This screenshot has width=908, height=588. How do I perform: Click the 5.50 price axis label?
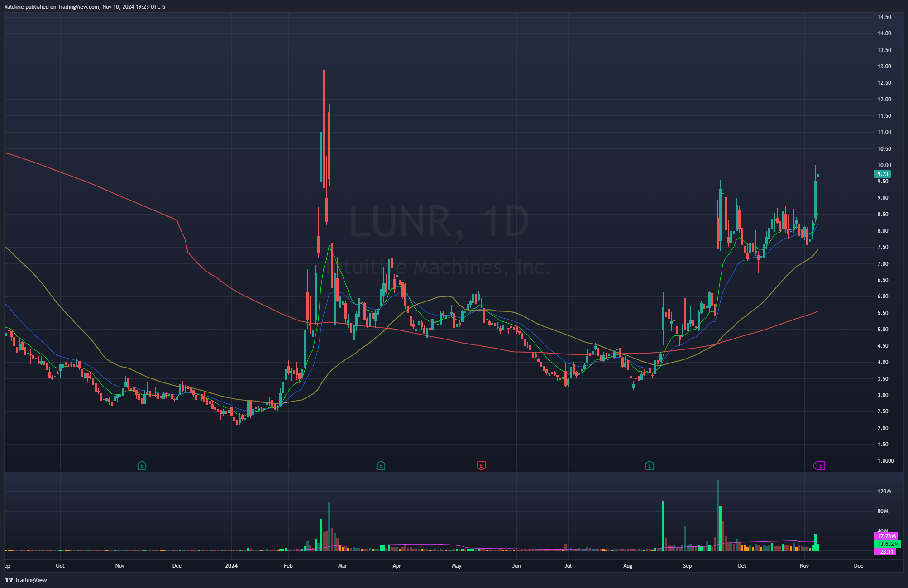[883, 313]
